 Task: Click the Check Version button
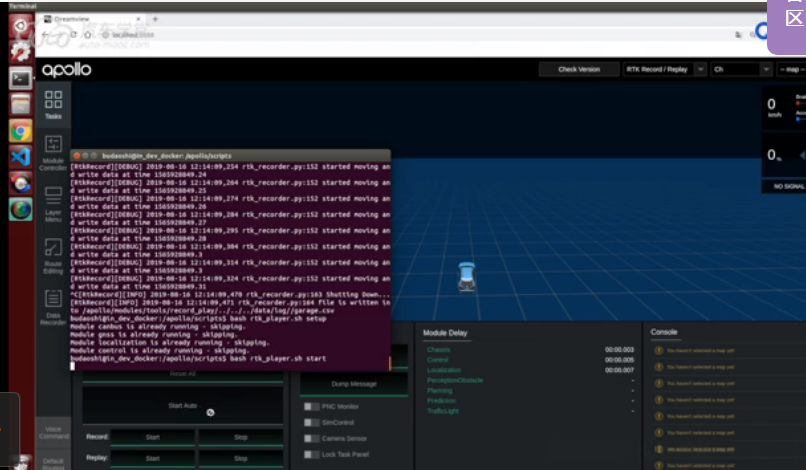click(578, 69)
